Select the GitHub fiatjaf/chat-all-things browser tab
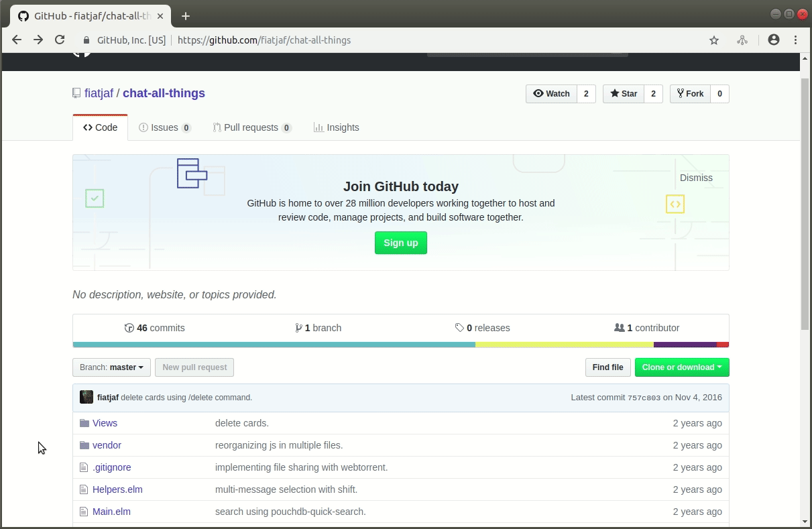Image resolution: width=812 pixels, height=529 pixels. (91, 16)
